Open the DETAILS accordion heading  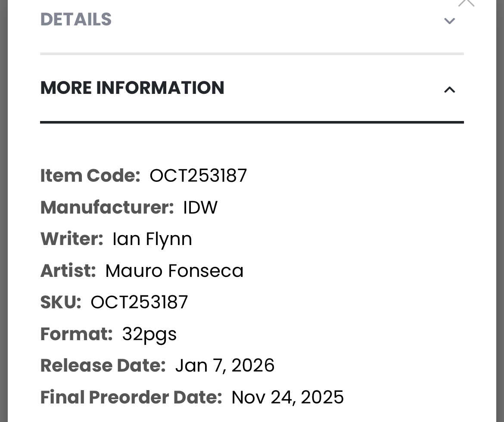click(x=76, y=20)
